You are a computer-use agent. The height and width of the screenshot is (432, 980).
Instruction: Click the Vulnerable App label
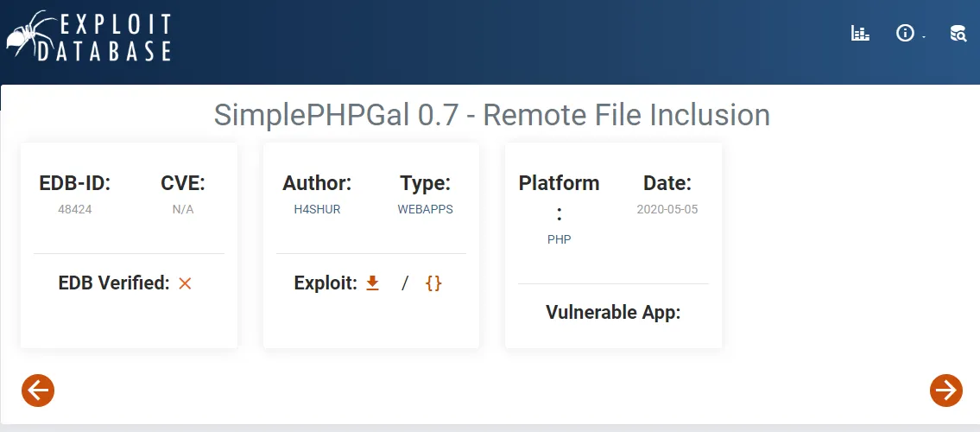613,312
